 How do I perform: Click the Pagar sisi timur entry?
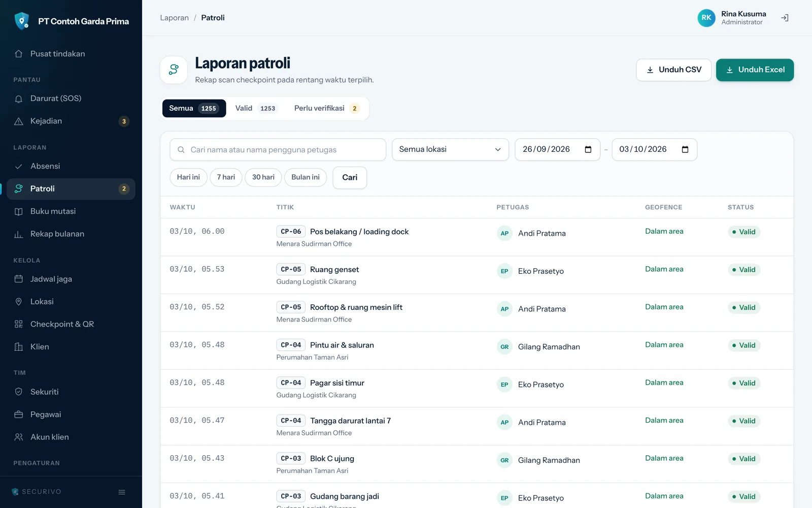[337, 383]
